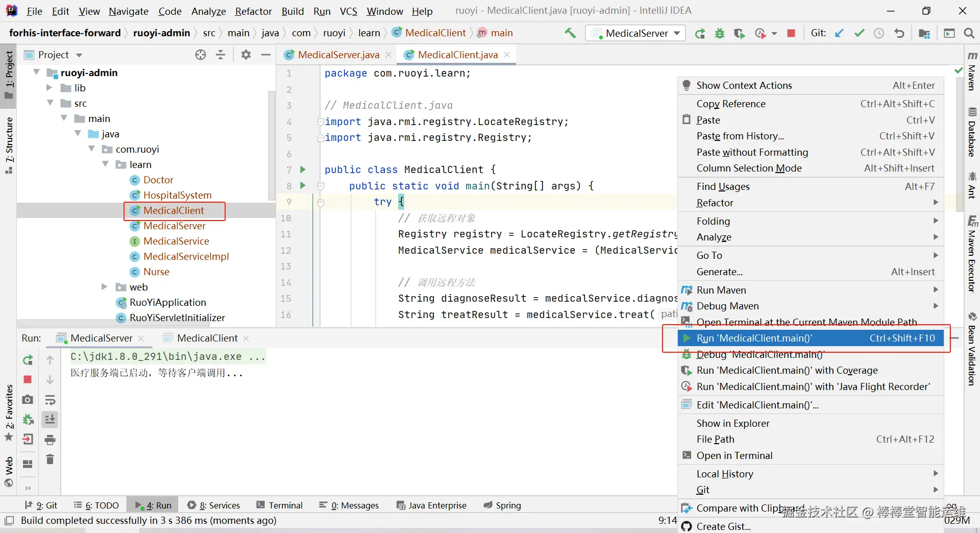This screenshot has height=533, width=980.
Task: Click the Git update project arrow icon
Action: coord(839,33)
